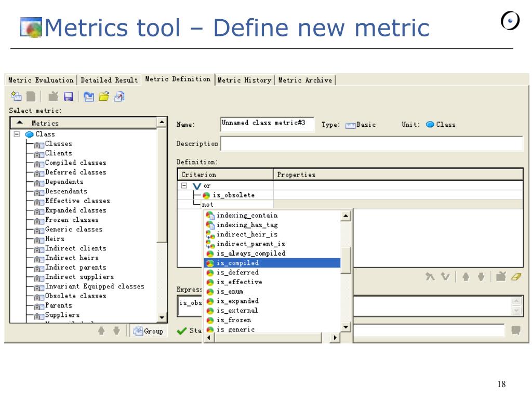Screen dimensions: 532x399
Task: Choose is_effective from the criteria list
Action: [x=272, y=282]
